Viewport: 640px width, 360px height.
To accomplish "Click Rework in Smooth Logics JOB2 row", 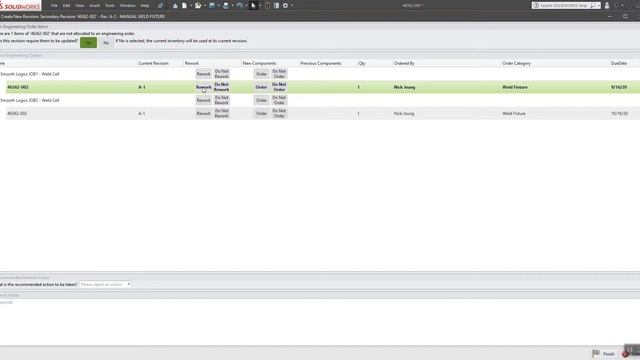I will tap(203, 100).
